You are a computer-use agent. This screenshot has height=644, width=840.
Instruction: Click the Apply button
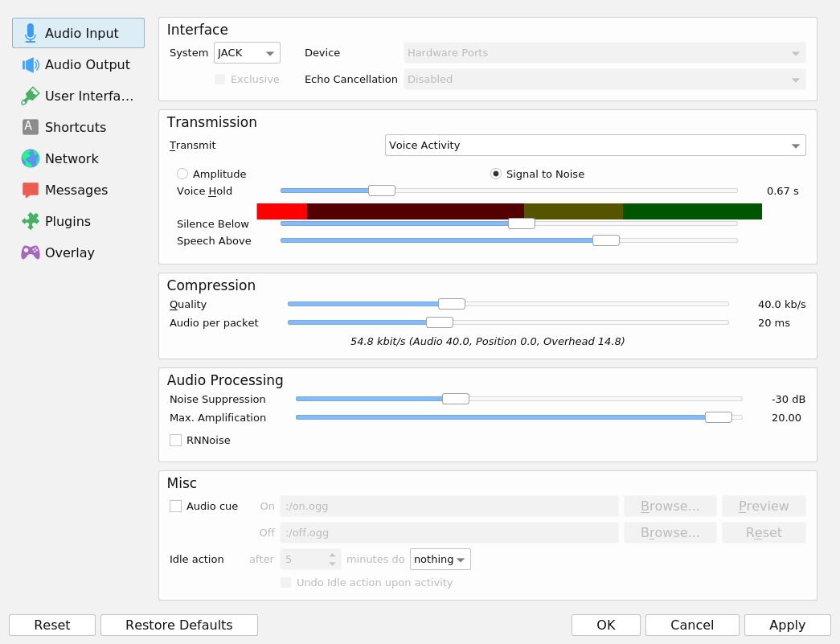click(787, 625)
